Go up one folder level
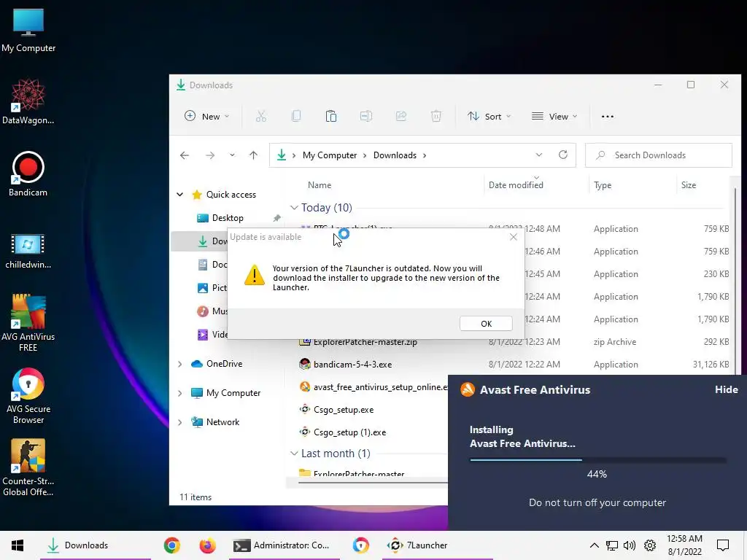This screenshot has height=560, width=747. (253, 155)
